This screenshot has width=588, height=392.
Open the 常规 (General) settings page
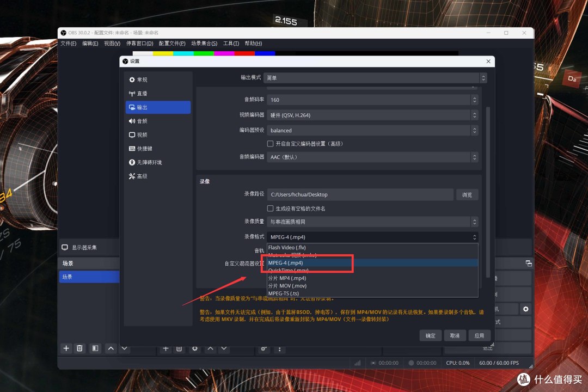(x=158, y=79)
